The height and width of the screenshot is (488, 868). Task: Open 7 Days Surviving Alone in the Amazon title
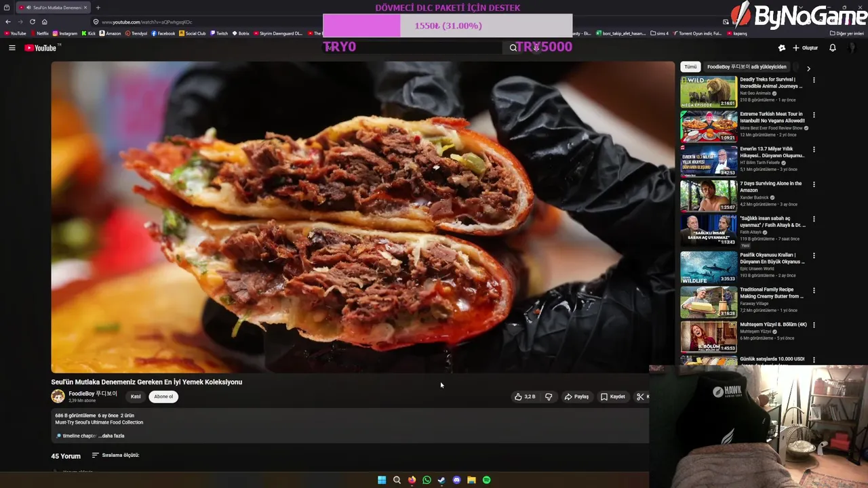[x=771, y=187]
